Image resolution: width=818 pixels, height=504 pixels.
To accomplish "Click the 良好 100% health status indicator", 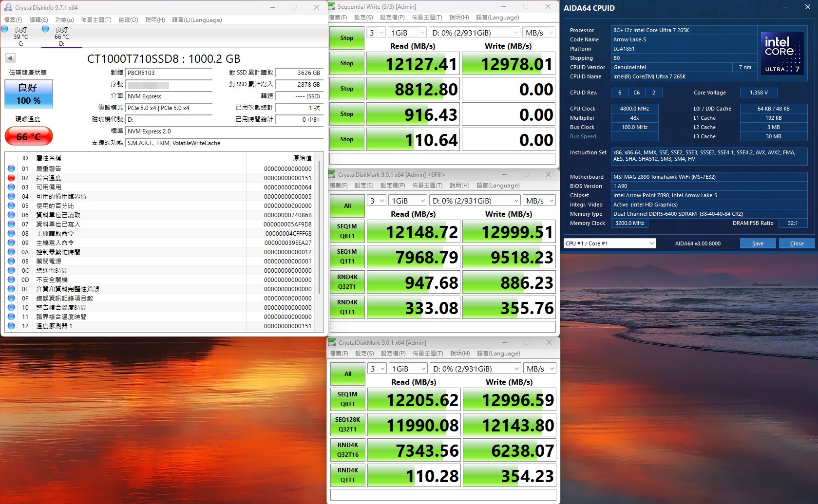I will coord(28,94).
